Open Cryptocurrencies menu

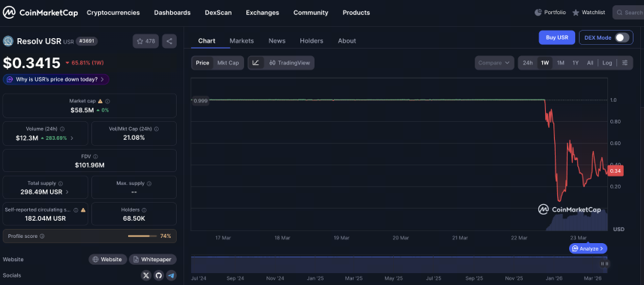[x=113, y=13]
